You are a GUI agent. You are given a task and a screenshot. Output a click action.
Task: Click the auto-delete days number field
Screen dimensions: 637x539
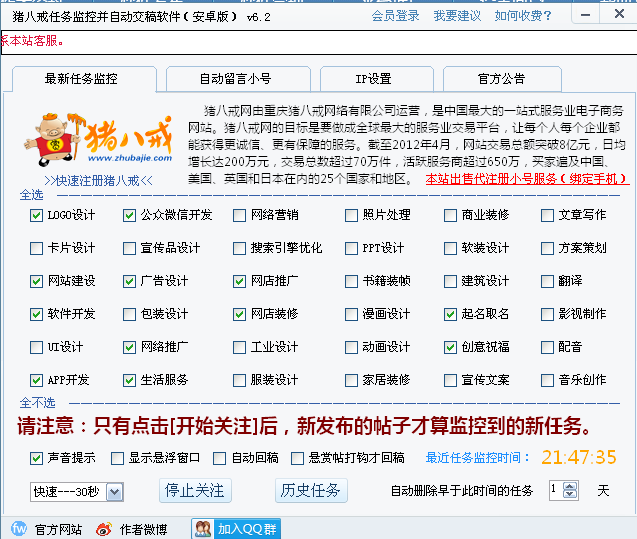556,491
